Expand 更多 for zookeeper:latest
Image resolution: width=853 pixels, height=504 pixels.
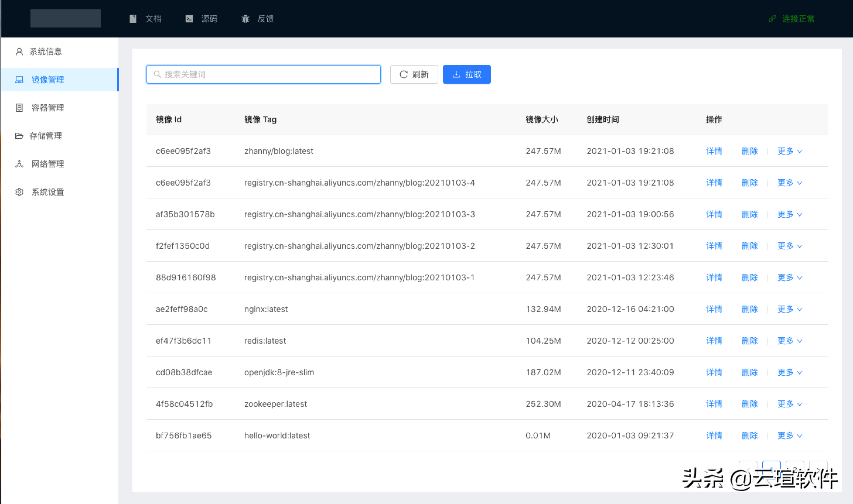[790, 404]
